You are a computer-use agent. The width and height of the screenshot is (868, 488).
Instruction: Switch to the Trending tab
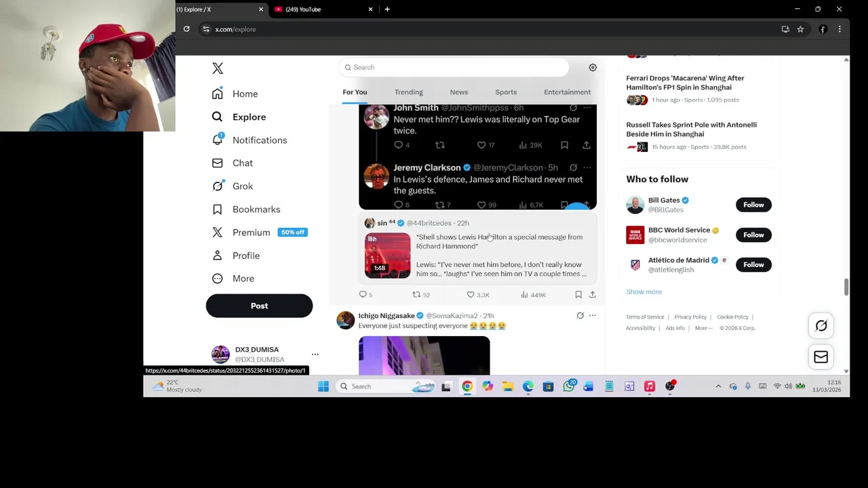click(x=408, y=92)
